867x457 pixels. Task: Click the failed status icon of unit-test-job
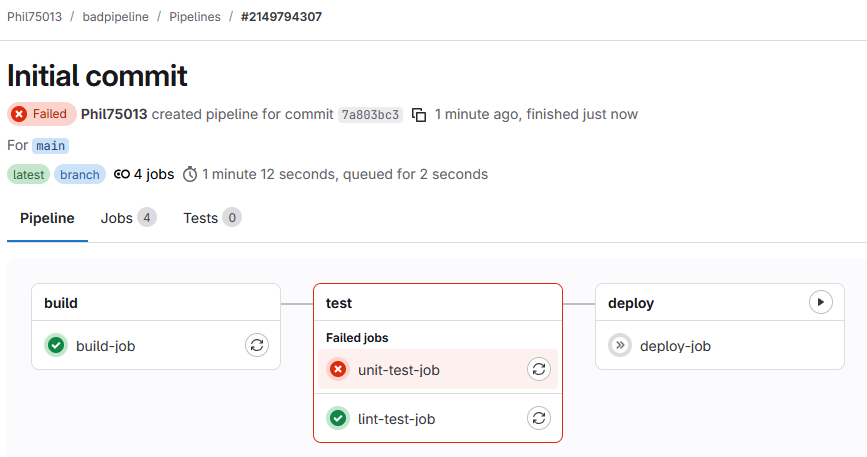(338, 370)
